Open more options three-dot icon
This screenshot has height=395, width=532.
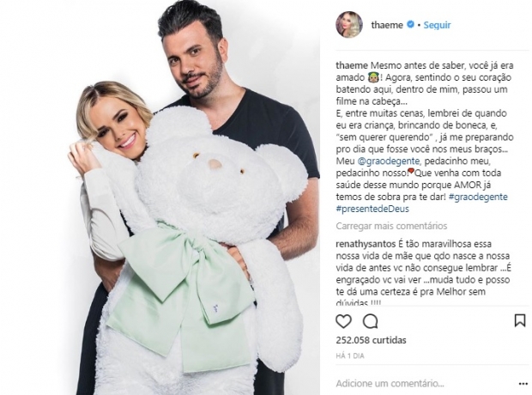523,384
